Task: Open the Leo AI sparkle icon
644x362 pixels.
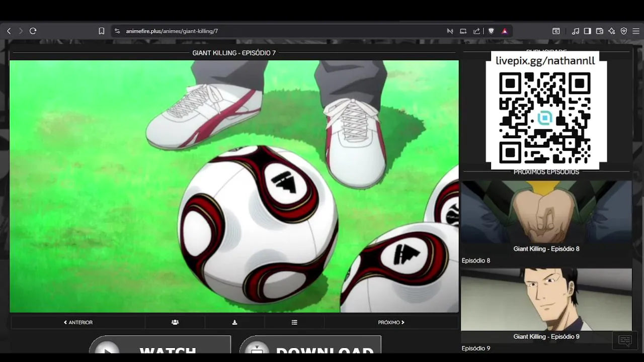Action: [x=612, y=31]
